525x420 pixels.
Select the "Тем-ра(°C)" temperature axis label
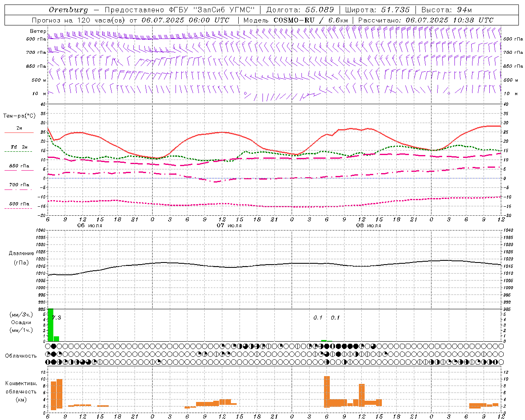[x=19, y=116]
